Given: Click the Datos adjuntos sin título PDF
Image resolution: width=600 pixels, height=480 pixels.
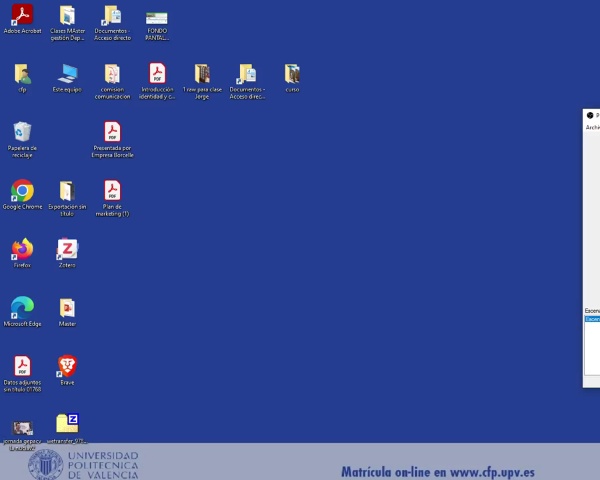Looking at the screenshot, I should [x=22, y=366].
